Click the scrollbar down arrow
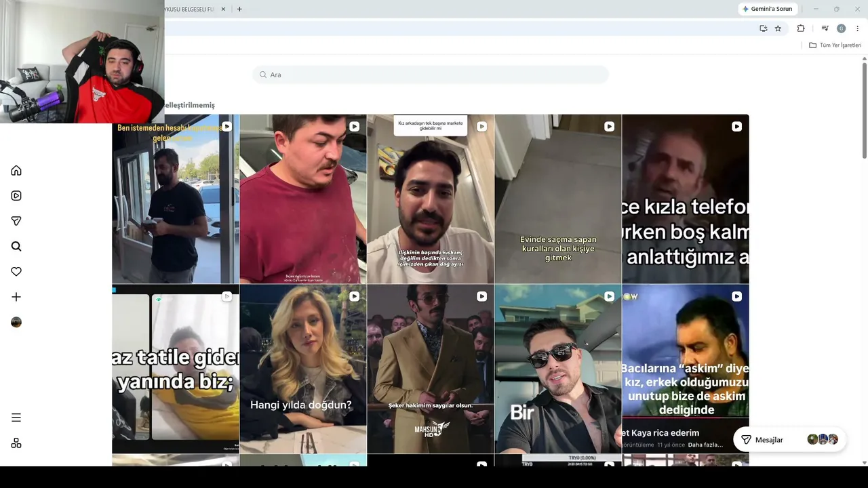The image size is (868, 488). click(865, 463)
